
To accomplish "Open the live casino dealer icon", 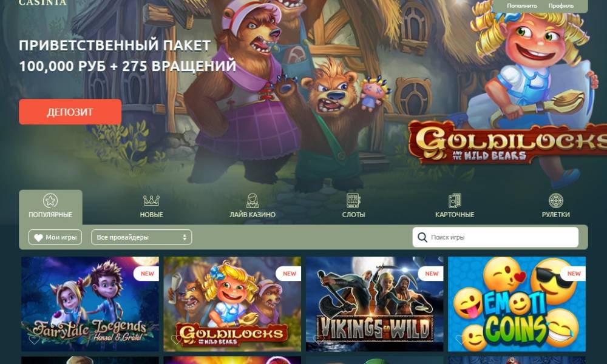I will (x=253, y=200).
